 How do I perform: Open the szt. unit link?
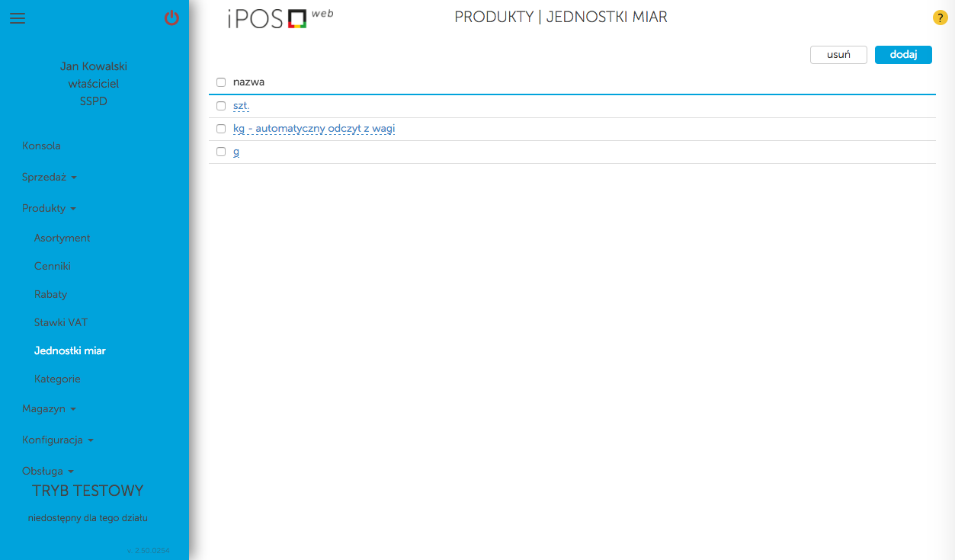tap(241, 106)
